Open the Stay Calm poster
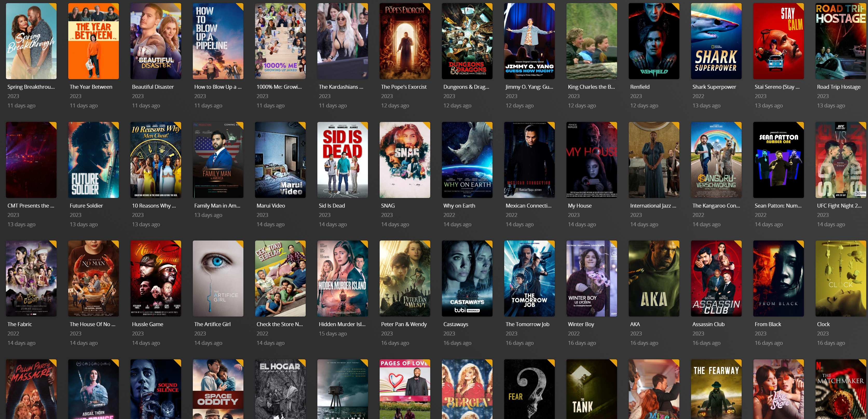This screenshot has height=419, width=868. pyautogui.click(x=778, y=41)
